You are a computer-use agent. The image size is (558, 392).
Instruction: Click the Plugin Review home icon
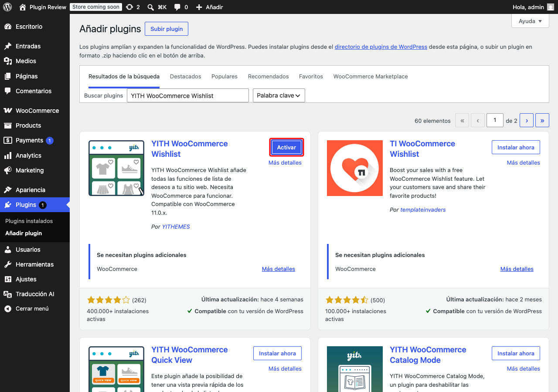tap(23, 7)
